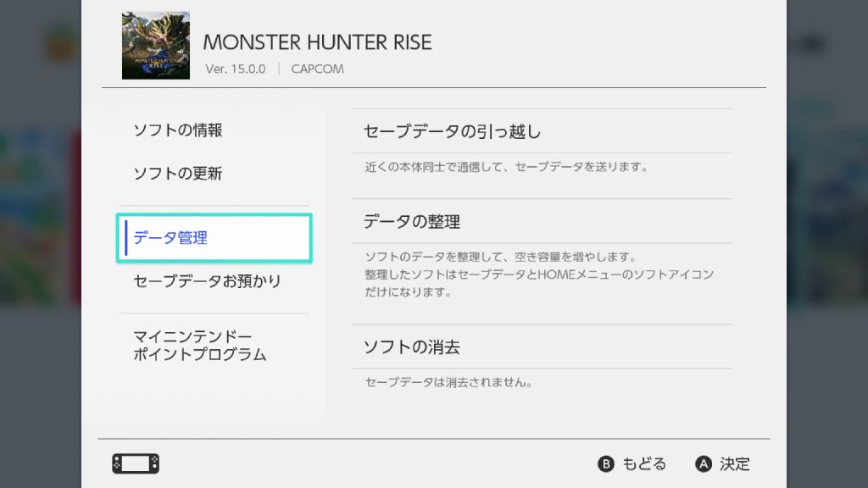Click the Switch console controller icon
868x488 pixels.
[136, 463]
